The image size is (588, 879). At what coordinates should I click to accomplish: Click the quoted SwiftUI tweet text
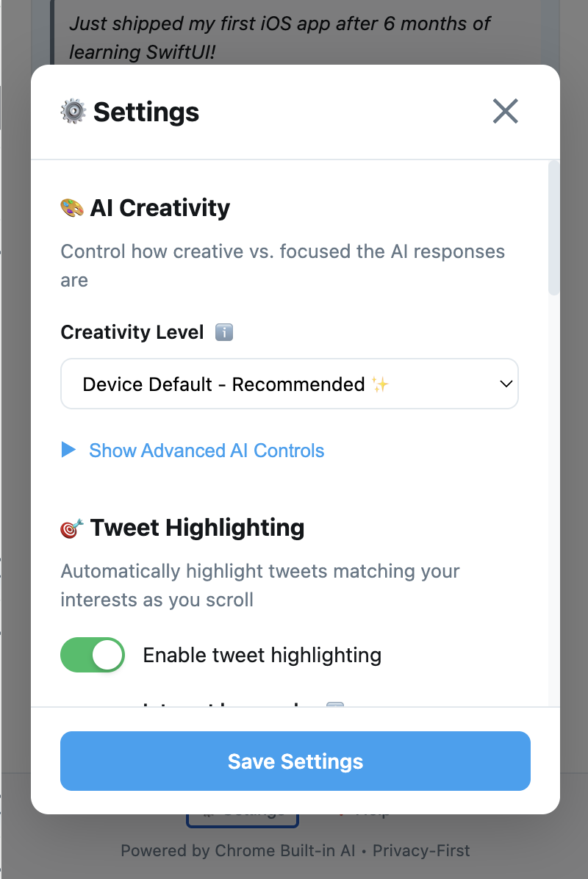click(x=280, y=37)
